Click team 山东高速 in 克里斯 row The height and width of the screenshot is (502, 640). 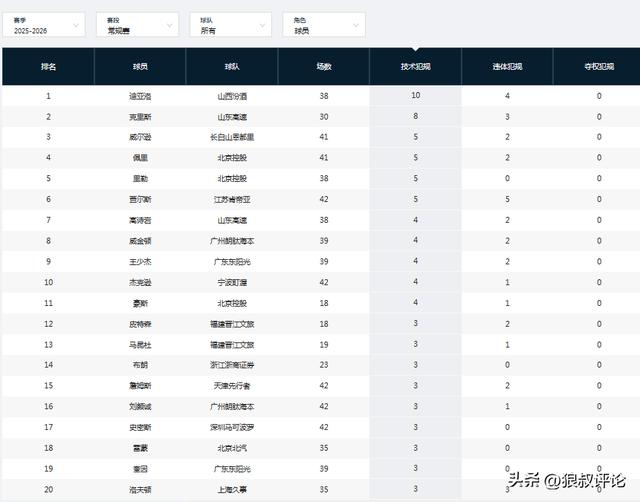click(232, 117)
